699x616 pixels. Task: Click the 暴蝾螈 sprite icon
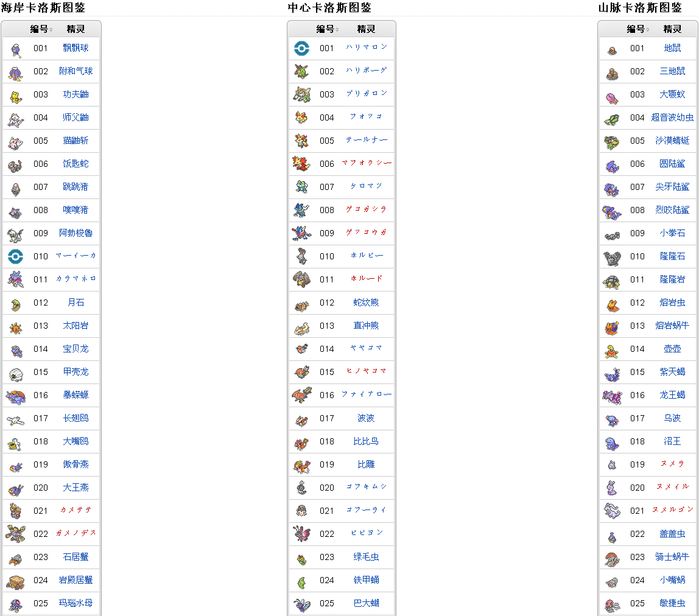click(x=15, y=395)
